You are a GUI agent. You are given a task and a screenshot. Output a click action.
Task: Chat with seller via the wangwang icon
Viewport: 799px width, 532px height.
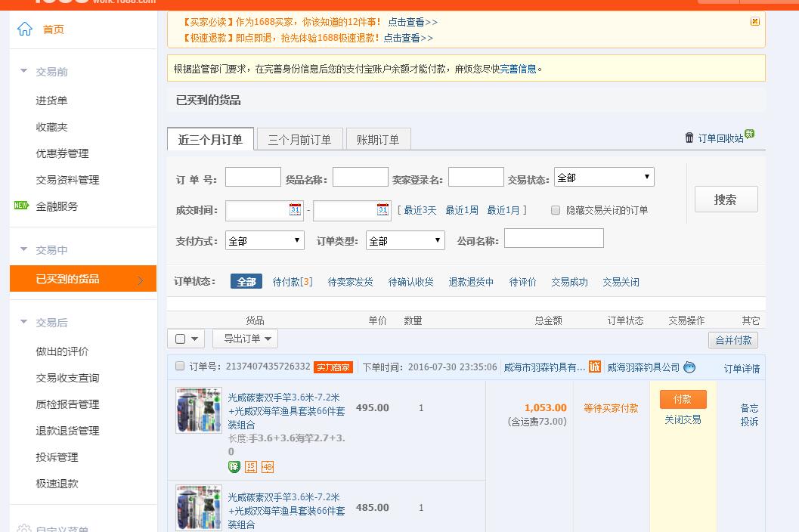(689, 367)
